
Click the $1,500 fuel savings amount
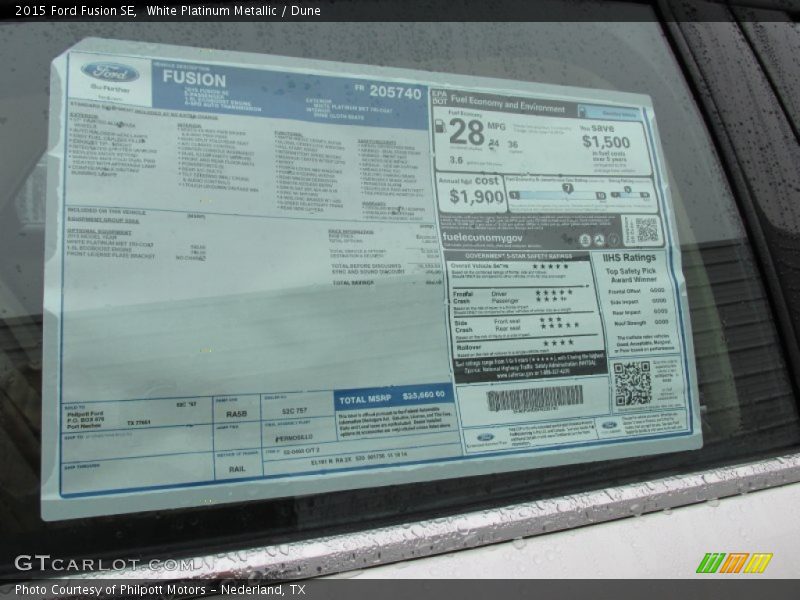pos(606,141)
